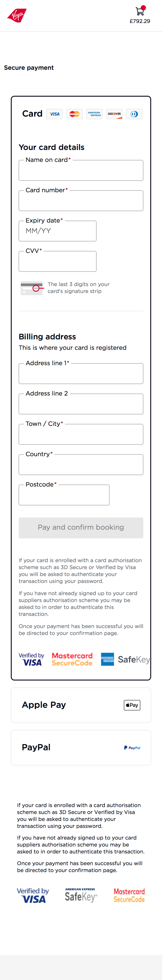Viewport: 165px width, 980px height.
Task: Click inside the Card number field
Action: 81,201
